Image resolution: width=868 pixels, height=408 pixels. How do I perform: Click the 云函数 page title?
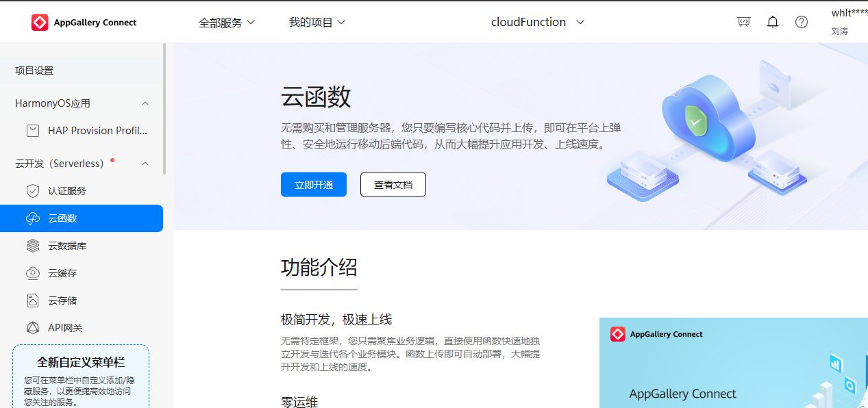coord(316,97)
